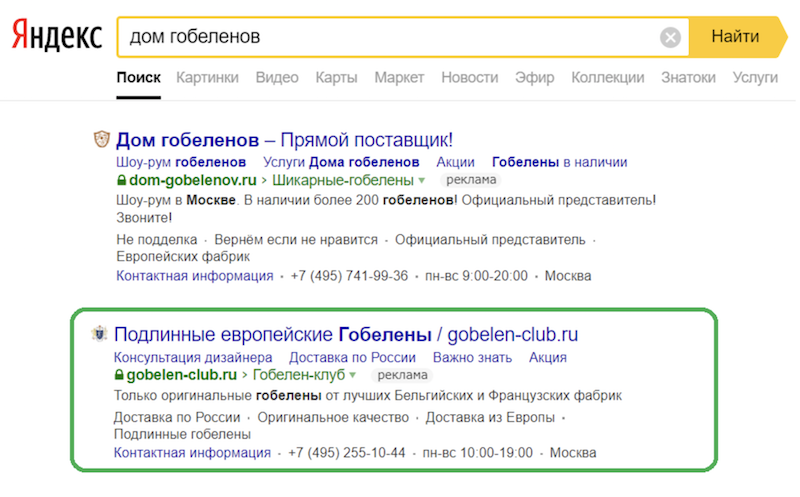Open the Доставка по России sitelink
The width and height of the screenshot is (800, 497).
(x=352, y=358)
